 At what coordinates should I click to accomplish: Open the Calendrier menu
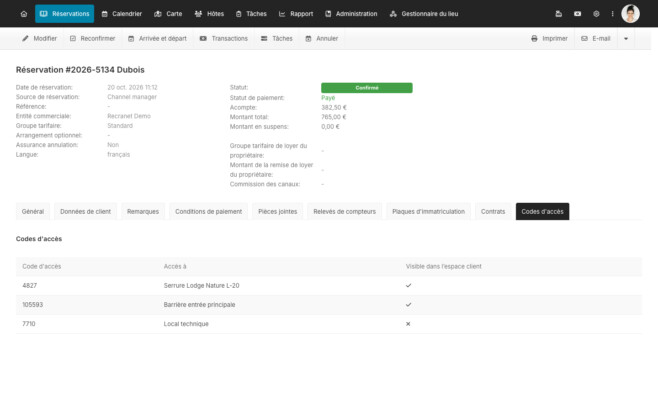click(x=122, y=14)
